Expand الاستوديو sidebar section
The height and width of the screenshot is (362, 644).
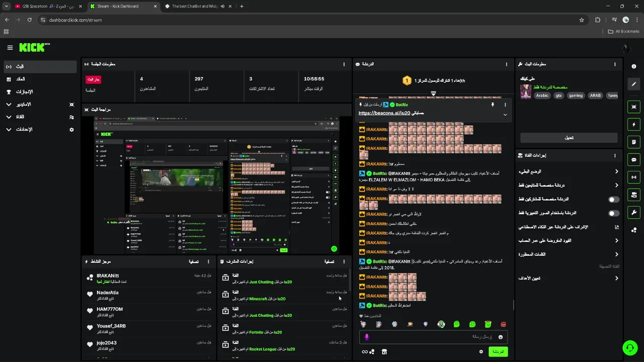pos(40,104)
